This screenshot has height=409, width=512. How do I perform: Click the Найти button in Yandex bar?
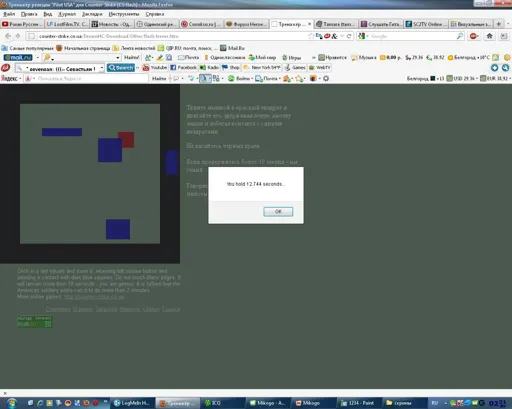pyautogui.click(x=159, y=78)
